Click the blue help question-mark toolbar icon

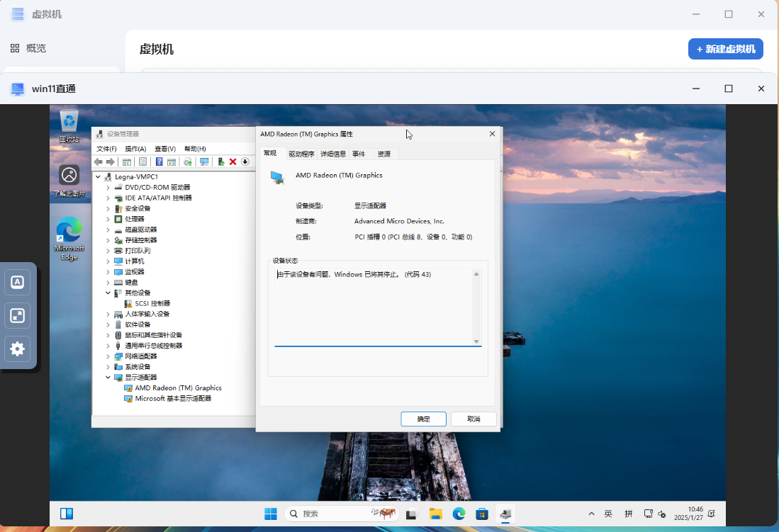(x=159, y=162)
